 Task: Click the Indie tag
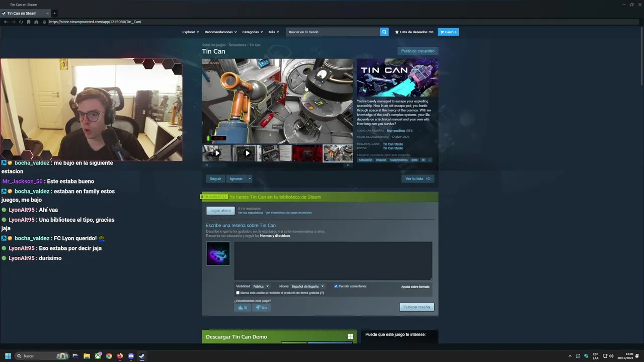415,160
